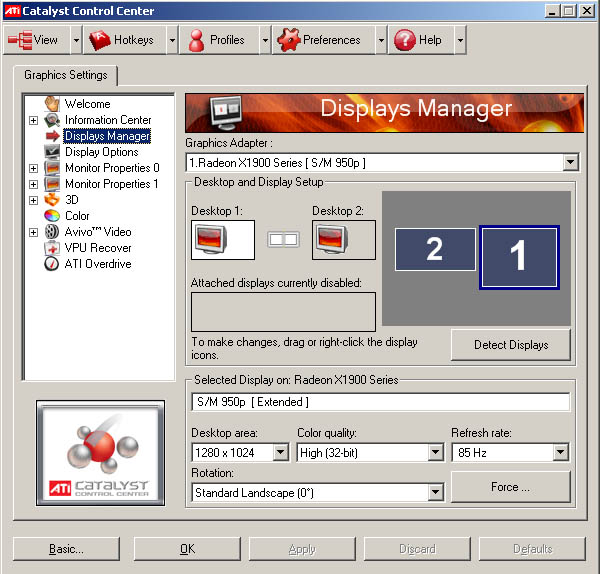Select Displays Manager in the tree
Viewport: 600px width, 574px height.
tap(108, 136)
